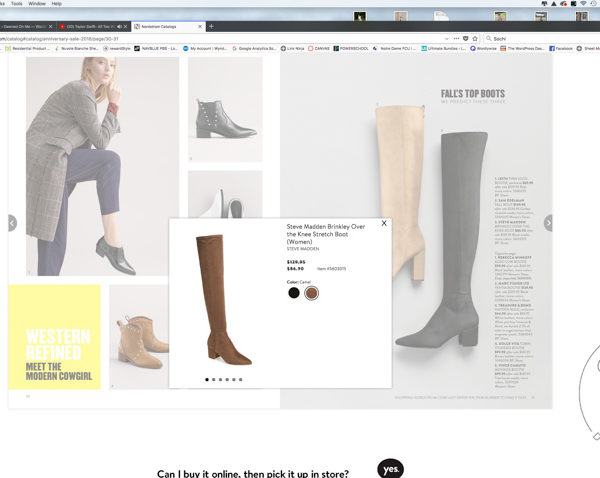Select the Camel color swatch
This screenshot has height=478, width=600.
(x=311, y=293)
